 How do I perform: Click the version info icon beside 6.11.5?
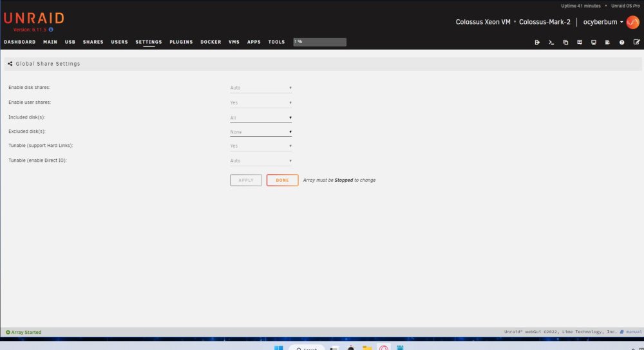[51, 30]
